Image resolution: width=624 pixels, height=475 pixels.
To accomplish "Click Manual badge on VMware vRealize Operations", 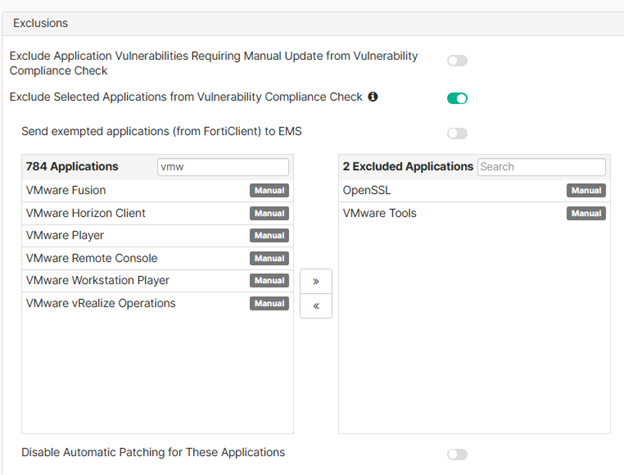I will (269, 303).
